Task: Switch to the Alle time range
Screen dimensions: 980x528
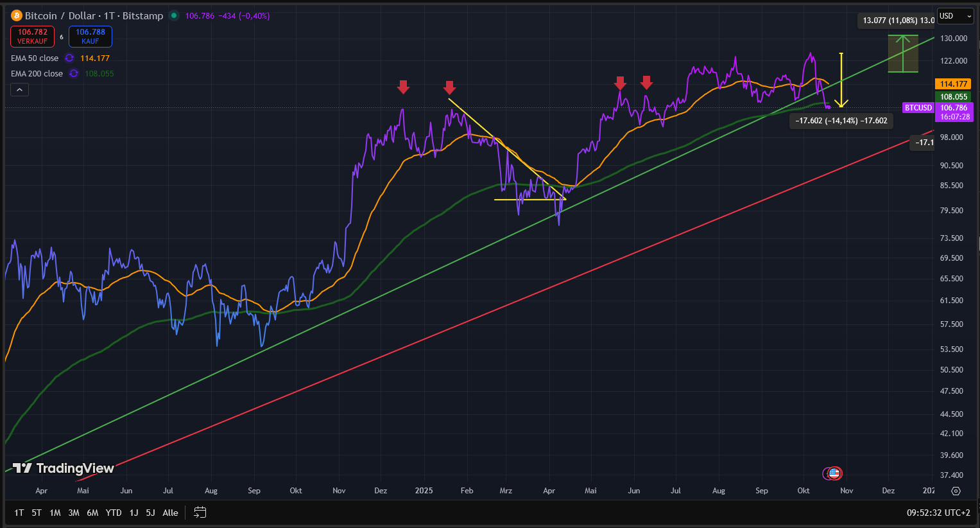Action: 170,513
